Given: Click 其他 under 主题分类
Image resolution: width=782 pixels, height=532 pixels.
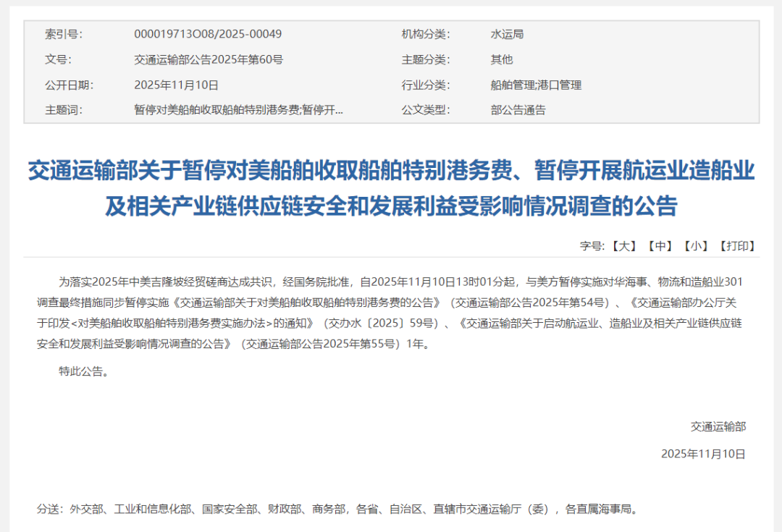Looking at the screenshot, I should 502,59.
